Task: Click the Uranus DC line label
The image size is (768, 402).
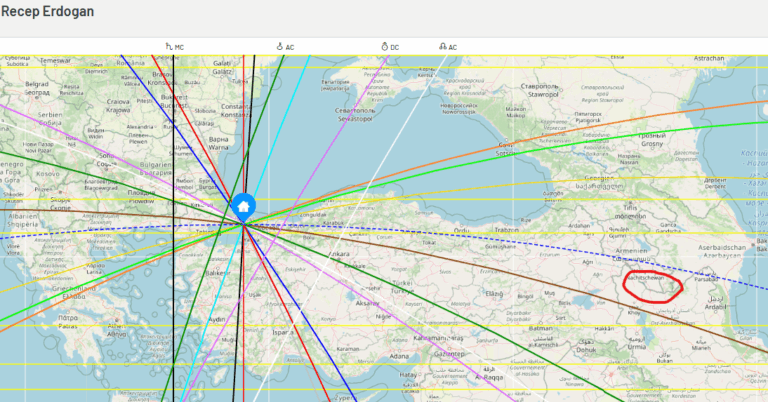Action: 390,47
